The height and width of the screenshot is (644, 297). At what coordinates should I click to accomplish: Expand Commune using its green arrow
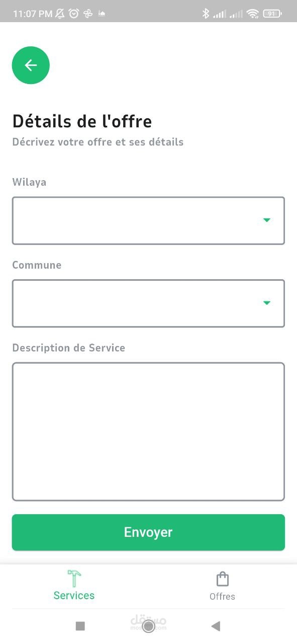[267, 303]
